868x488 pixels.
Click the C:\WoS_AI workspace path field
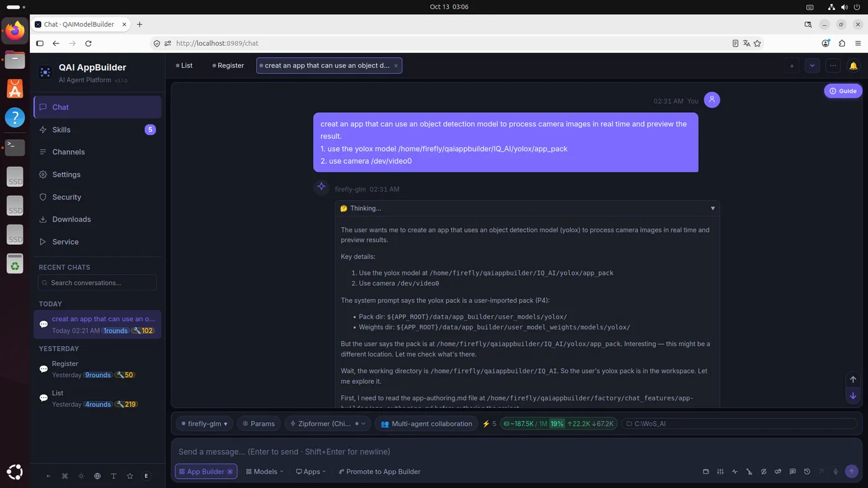(739, 424)
